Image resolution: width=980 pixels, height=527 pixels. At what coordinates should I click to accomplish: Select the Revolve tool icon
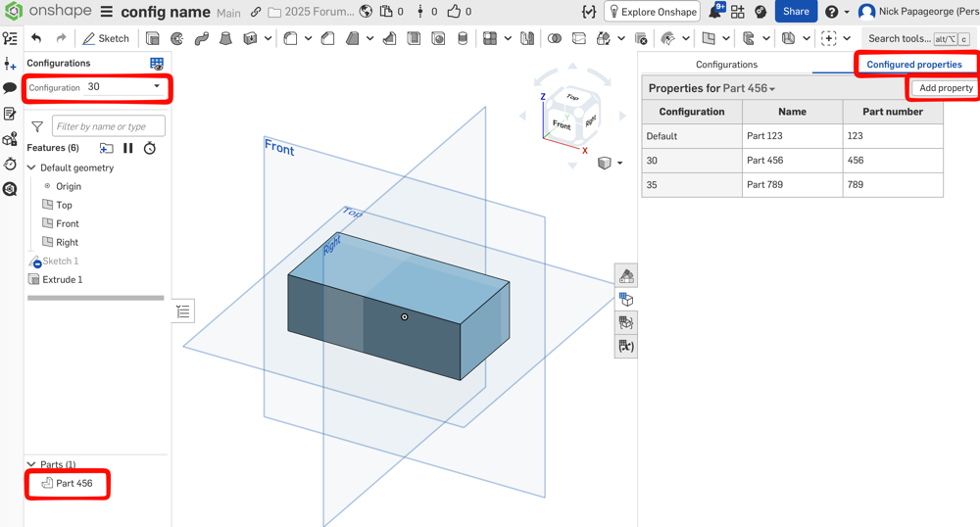[177, 39]
